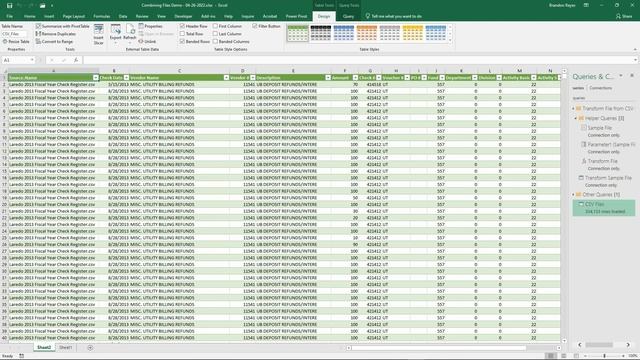Open ribbon display options icon
The height and width of the screenshot is (360, 640).
pyautogui.click(x=586, y=5)
